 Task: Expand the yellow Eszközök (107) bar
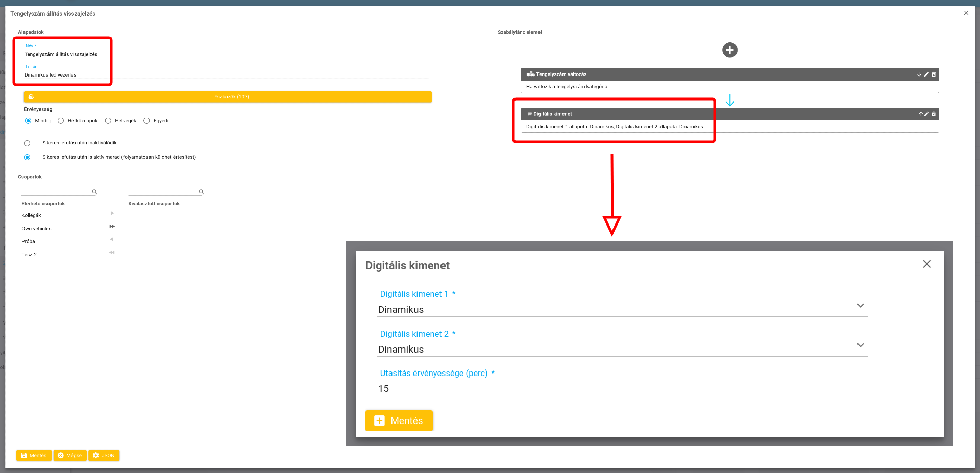tap(228, 97)
